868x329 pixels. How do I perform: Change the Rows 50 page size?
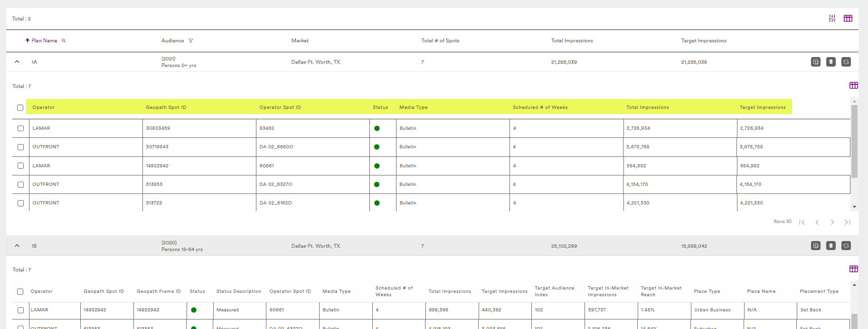(x=783, y=222)
